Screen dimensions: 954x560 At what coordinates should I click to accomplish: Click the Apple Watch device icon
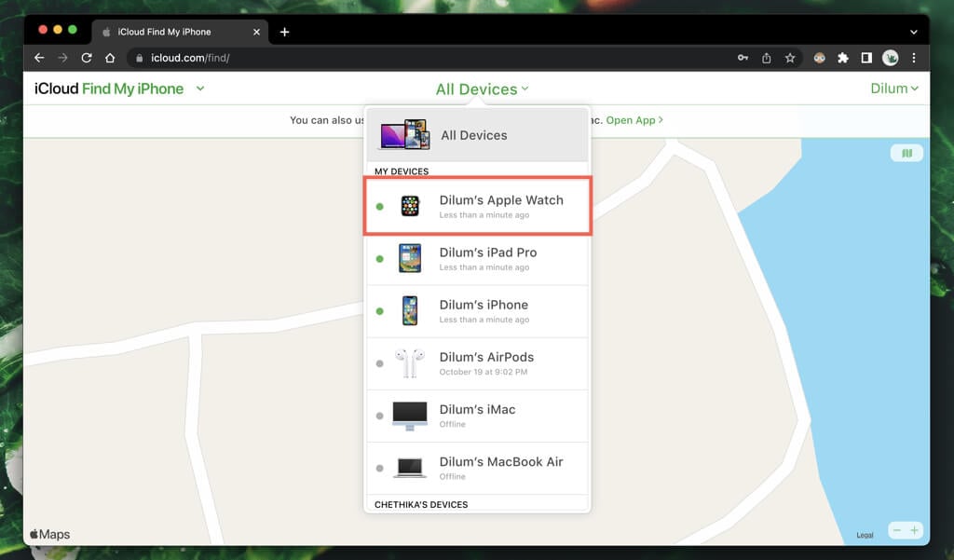click(410, 206)
